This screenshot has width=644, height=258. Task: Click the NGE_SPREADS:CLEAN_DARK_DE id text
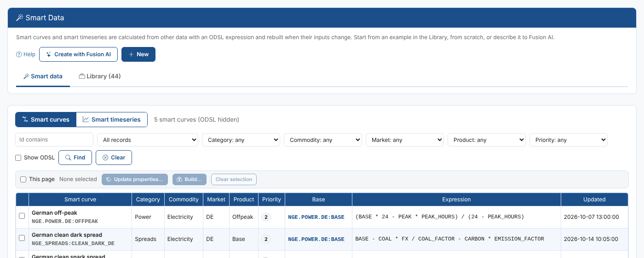[x=73, y=243]
